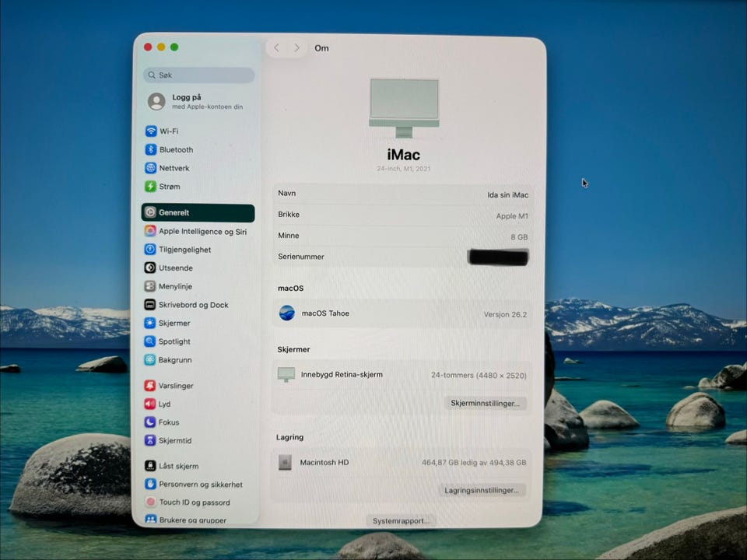Click the Bakgrunn wallpaper icon

pos(150,360)
